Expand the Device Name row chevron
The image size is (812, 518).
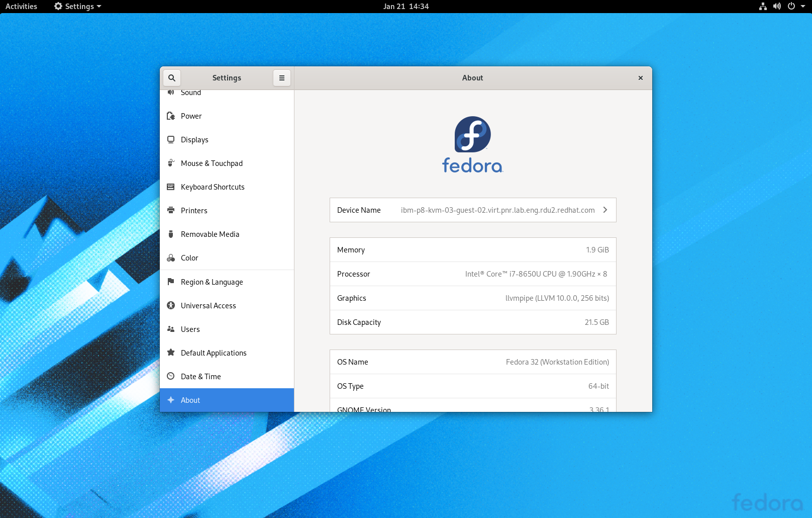pyautogui.click(x=605, y=210)
